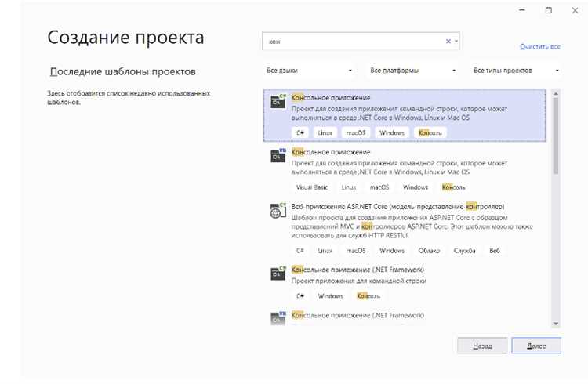The height and width of the screenshot is (384, 588).
Task: Click the ASP.NET Core web app template icon
Action: point(278,210)
